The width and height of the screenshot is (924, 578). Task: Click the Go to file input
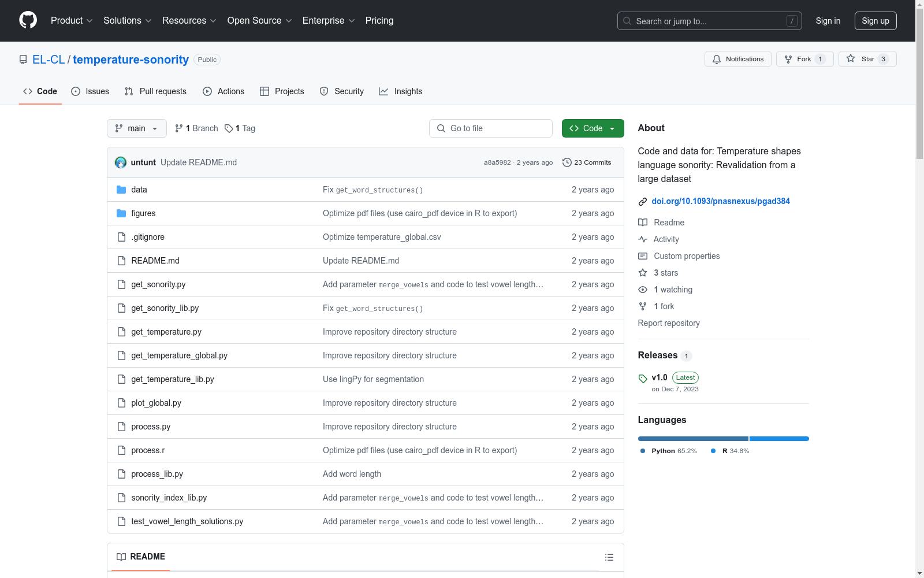(491, 128)
